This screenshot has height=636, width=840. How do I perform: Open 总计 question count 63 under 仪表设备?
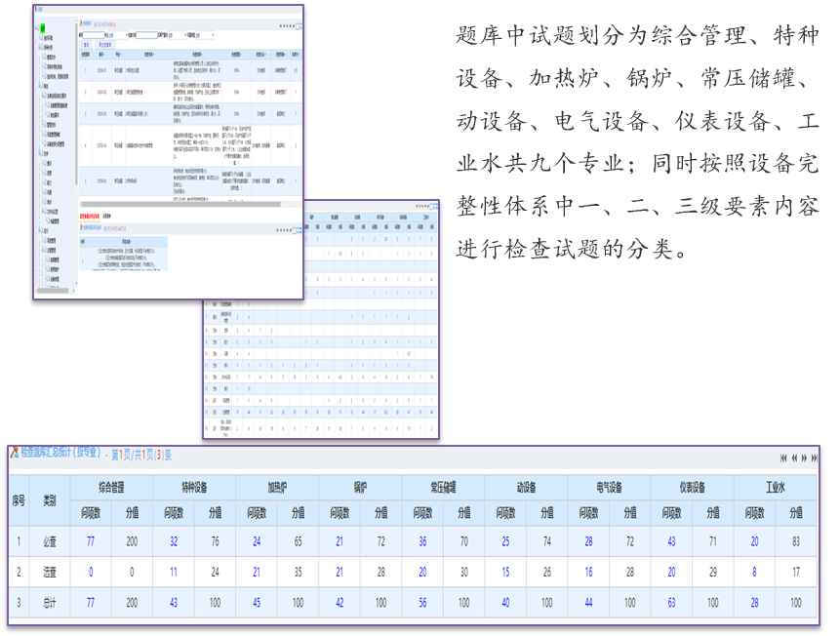(x=671, y=603)
